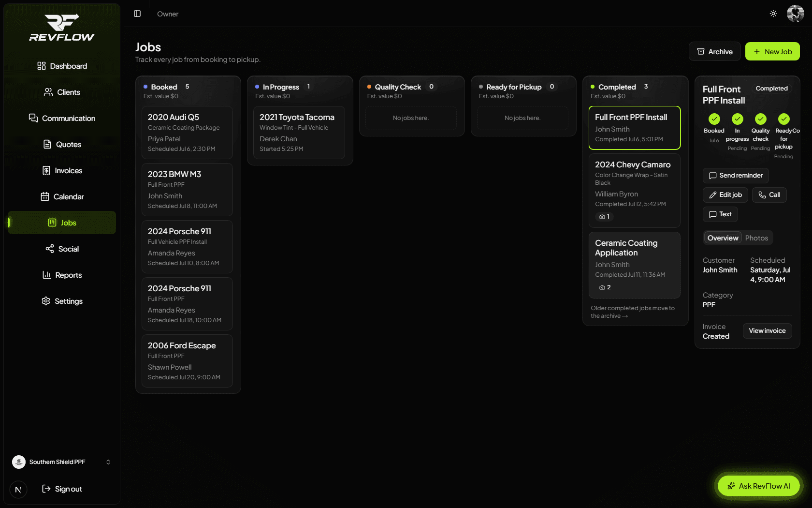Image resolution: width=812 pixels, height=508 pixels.
Task: Click the photo count icon on Ceramic Coating card
Action: pos(605,287)
